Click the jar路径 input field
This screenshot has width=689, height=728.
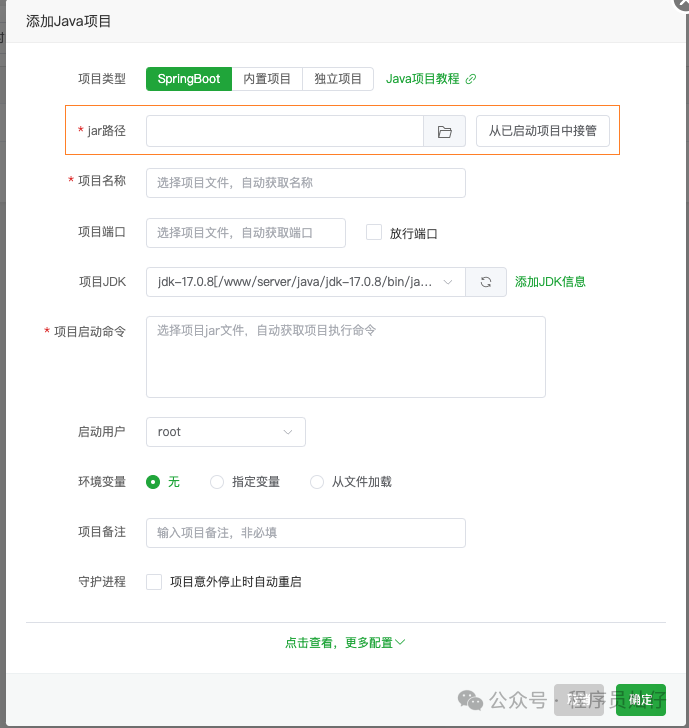click(285, 131)
